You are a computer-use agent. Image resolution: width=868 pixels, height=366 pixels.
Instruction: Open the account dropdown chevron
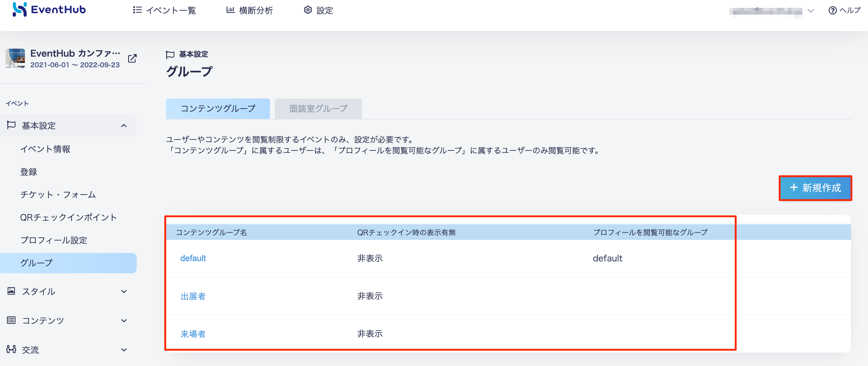pyautogui.click(x=811, y=11)
